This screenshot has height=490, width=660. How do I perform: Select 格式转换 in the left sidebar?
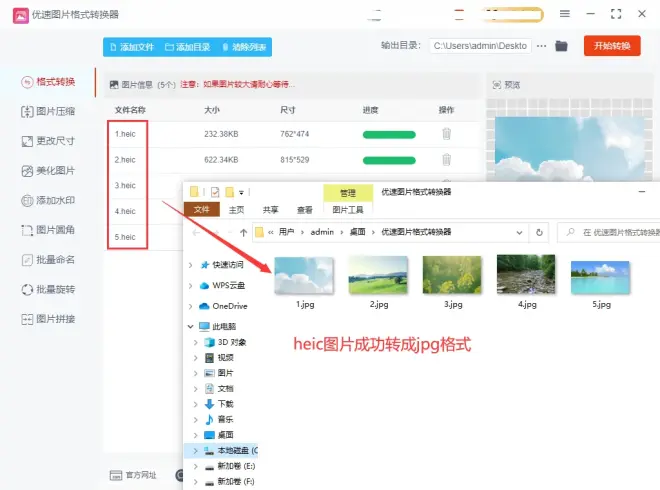coord(48,82)
